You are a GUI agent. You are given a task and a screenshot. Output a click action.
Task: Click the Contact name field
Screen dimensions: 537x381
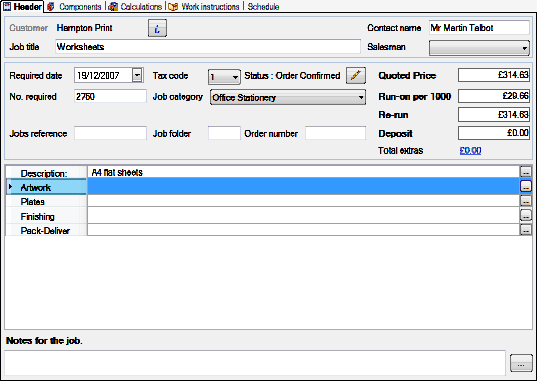click(479, 28)
